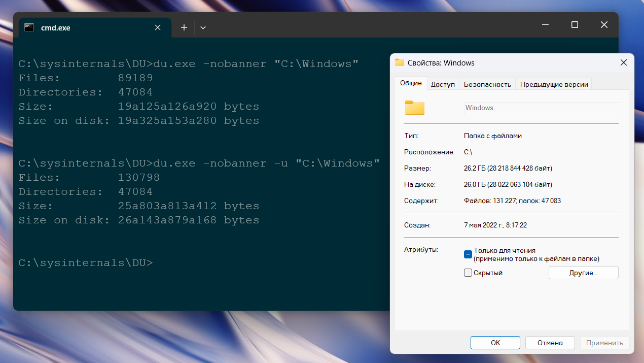Screen dimensions: 644x363
Task: Click the ОК button
Action: coord(495,343)
